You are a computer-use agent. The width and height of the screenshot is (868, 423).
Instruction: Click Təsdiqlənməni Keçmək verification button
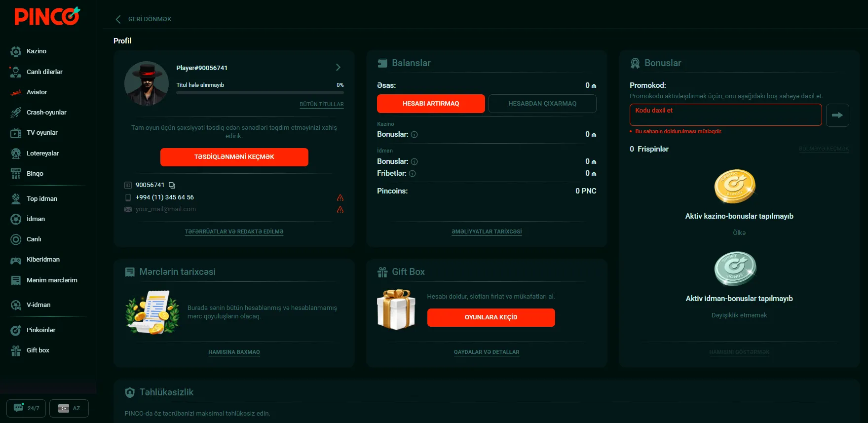(x=234, y=157)
